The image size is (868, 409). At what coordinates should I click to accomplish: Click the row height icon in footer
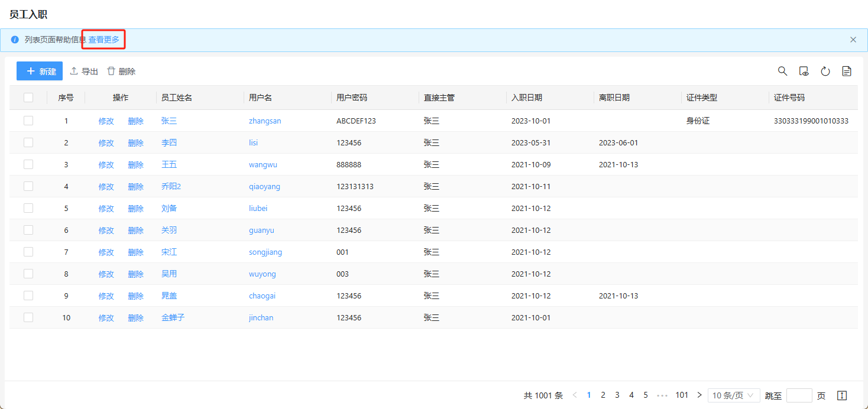point(843,395)
